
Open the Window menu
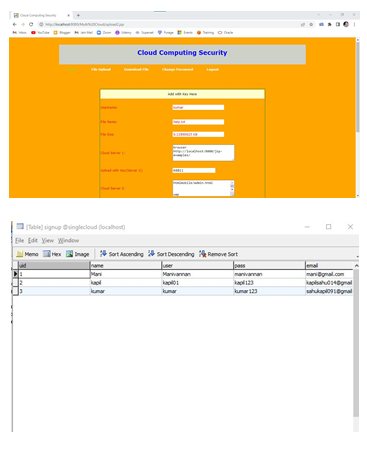point(68,240)
